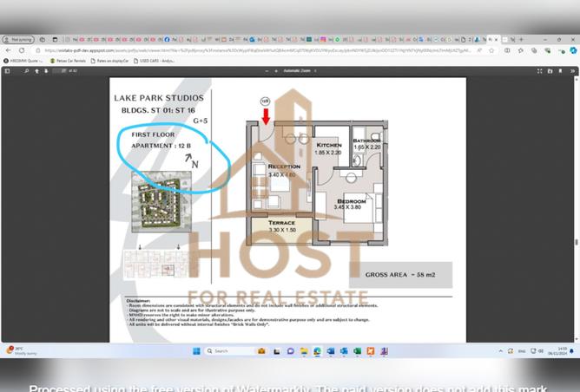Click the site plan thumbnail image
580x392 pixels.
(161, 202)
